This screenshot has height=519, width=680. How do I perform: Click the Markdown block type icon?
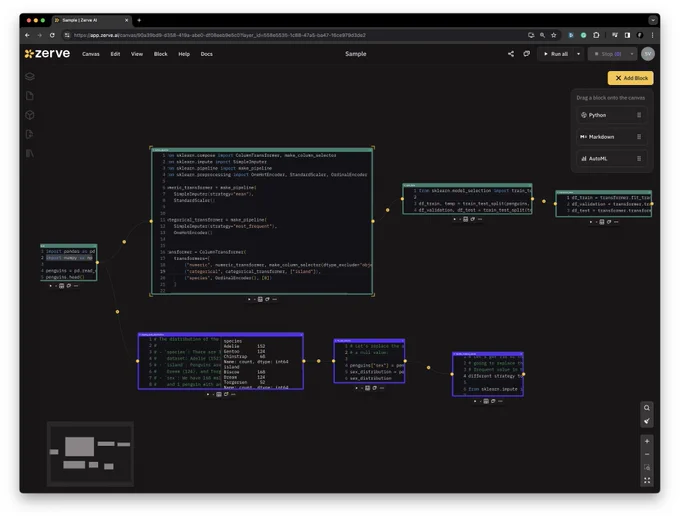(x=584, y=137)
